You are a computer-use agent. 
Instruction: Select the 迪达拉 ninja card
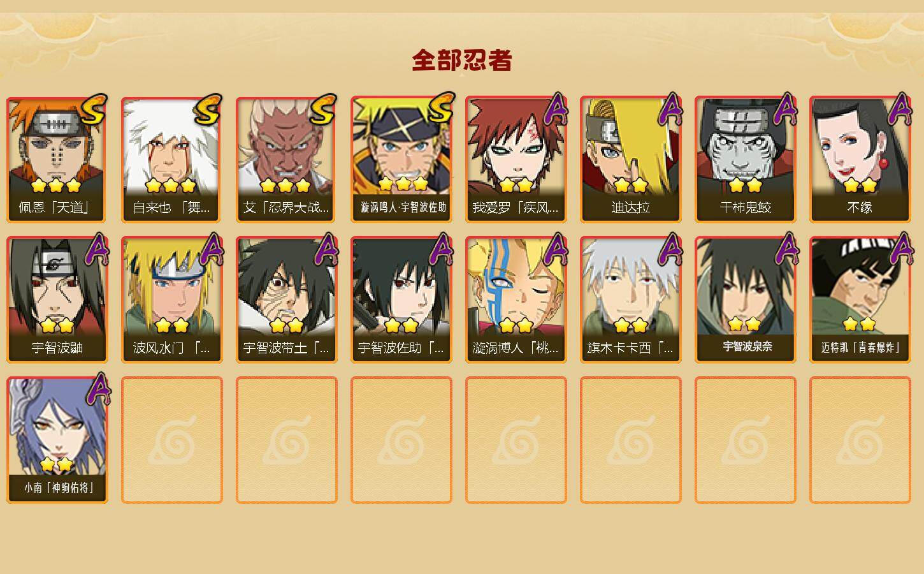[631, 159]
